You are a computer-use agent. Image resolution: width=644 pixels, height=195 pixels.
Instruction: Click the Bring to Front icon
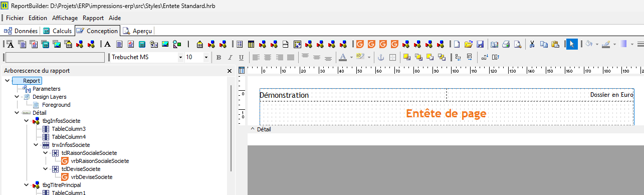coord(406,57)
